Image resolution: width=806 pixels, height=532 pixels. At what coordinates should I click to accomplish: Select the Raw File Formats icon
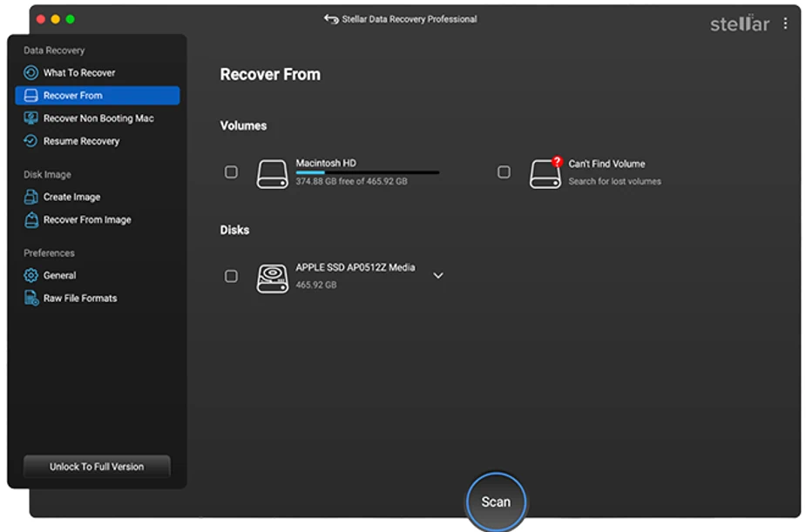pos(32,297)
